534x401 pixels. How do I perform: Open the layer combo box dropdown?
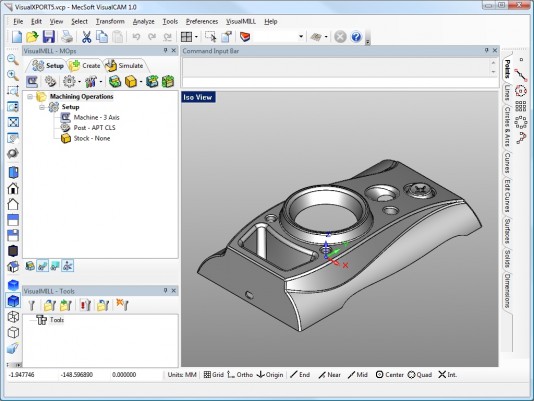click(301, 36)
